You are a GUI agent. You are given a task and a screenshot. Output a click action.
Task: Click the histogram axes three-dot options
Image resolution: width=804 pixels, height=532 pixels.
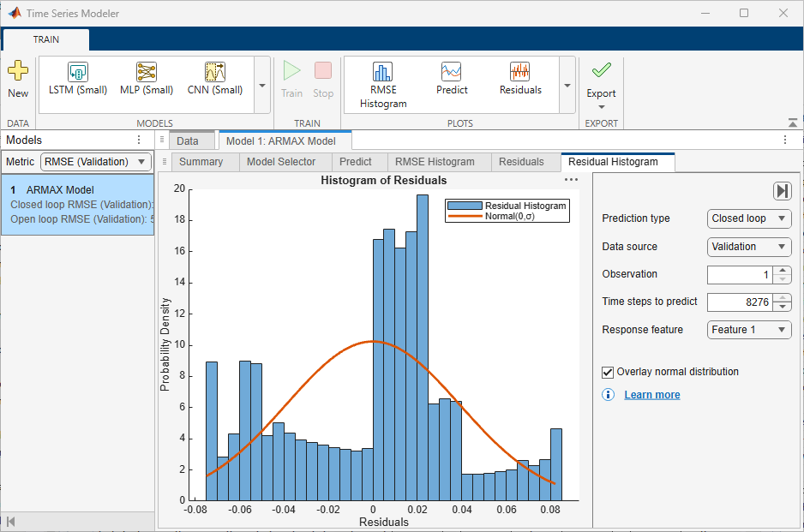571,179
